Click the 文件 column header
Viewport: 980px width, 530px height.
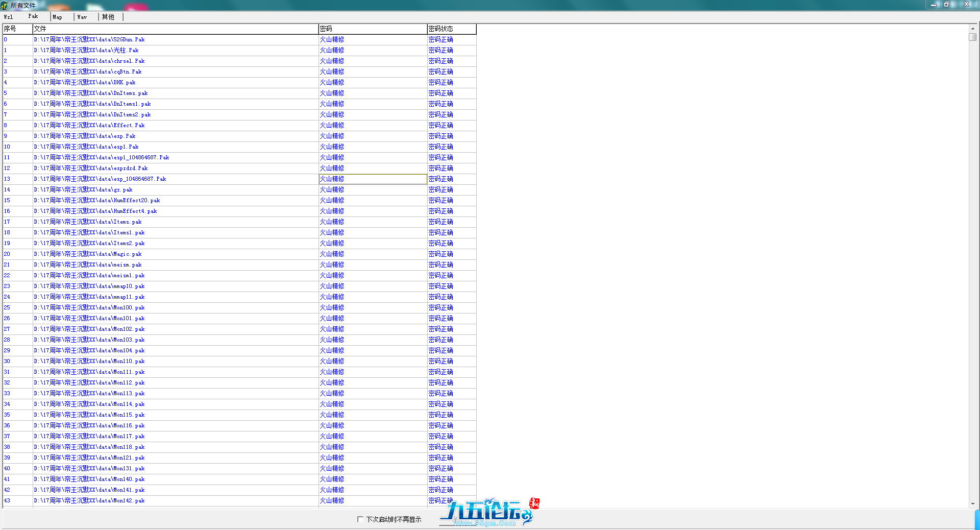point(175,29)
